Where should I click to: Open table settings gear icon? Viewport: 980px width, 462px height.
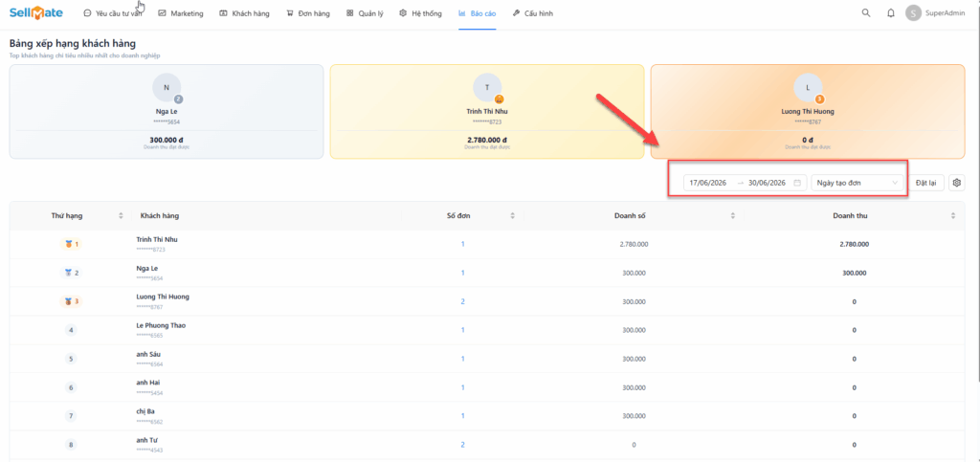click(956, 183)
